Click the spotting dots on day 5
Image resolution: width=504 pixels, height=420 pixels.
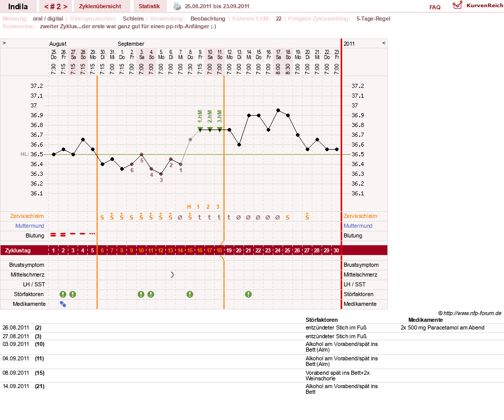[x=92, y=234]
